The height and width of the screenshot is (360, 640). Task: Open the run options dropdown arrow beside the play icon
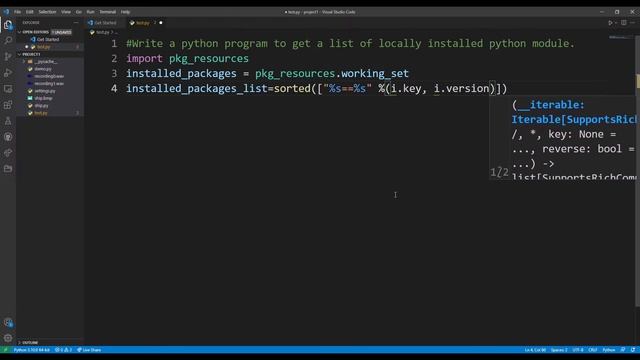pos(616,23)
